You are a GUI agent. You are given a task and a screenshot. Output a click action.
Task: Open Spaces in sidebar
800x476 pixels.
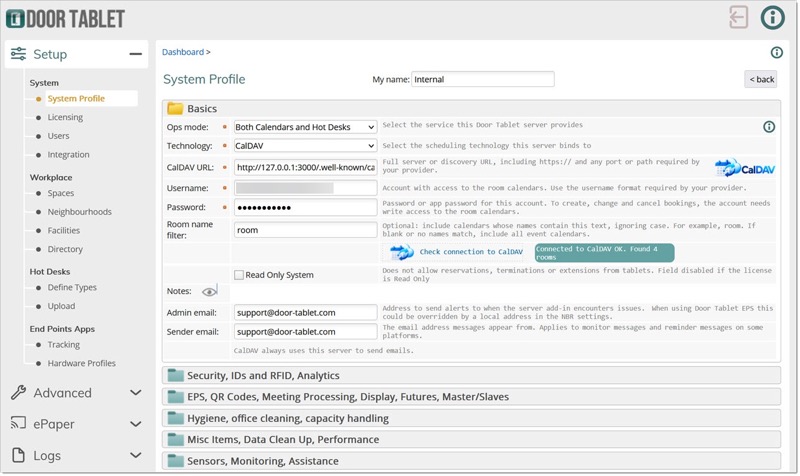[61, 193]
